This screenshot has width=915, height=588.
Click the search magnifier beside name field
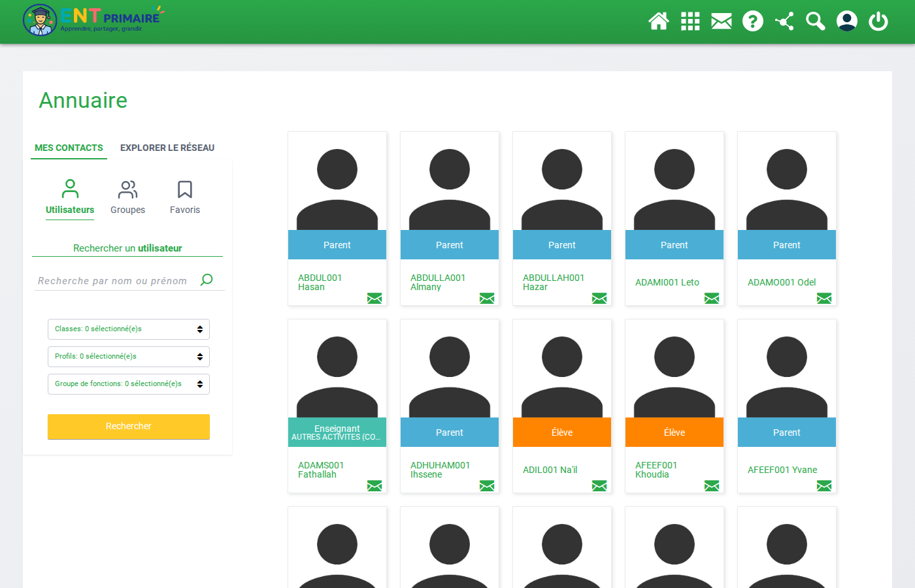point(207,280)
